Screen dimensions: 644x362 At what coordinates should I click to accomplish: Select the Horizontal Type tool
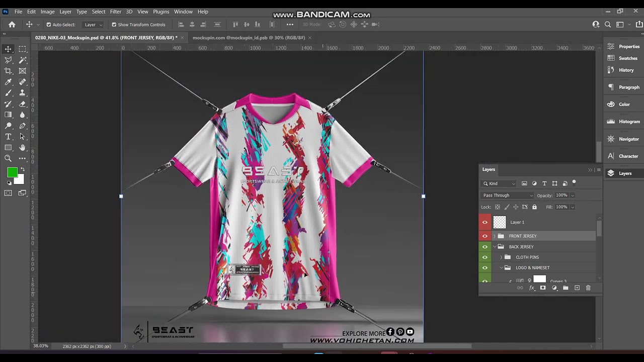(9, 137)
